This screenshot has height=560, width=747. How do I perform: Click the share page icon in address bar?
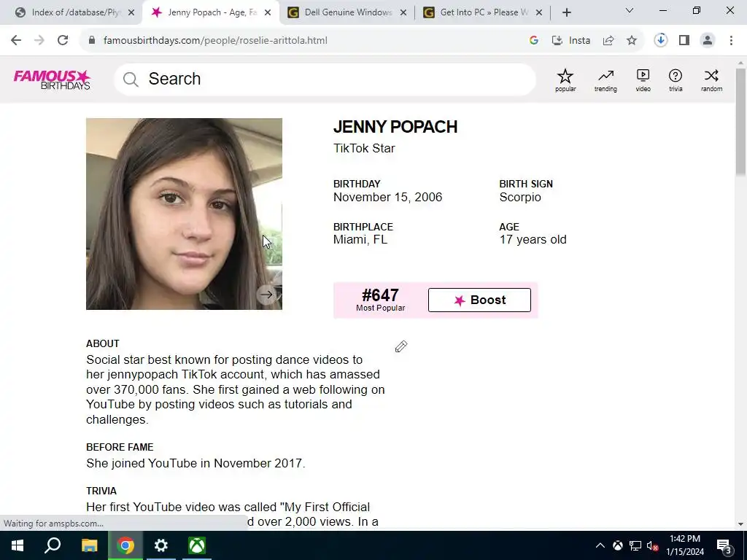tap(608, 41)
